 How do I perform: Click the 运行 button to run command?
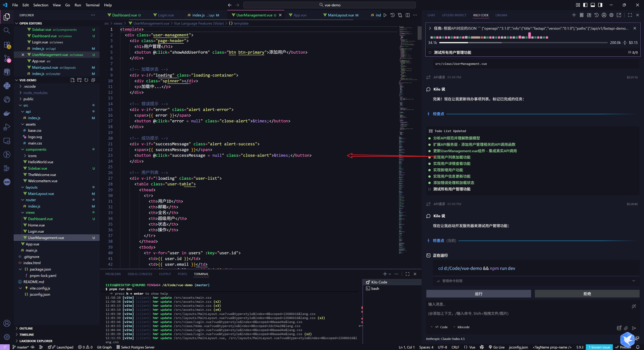pyautogui.click(x=478, y=294)
